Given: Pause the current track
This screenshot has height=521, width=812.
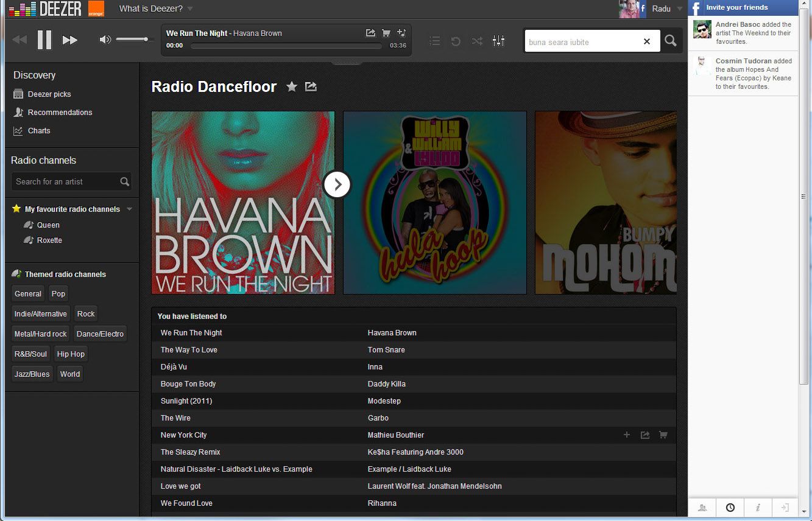Looking at the screenshot, I should [x=44, y=40].
